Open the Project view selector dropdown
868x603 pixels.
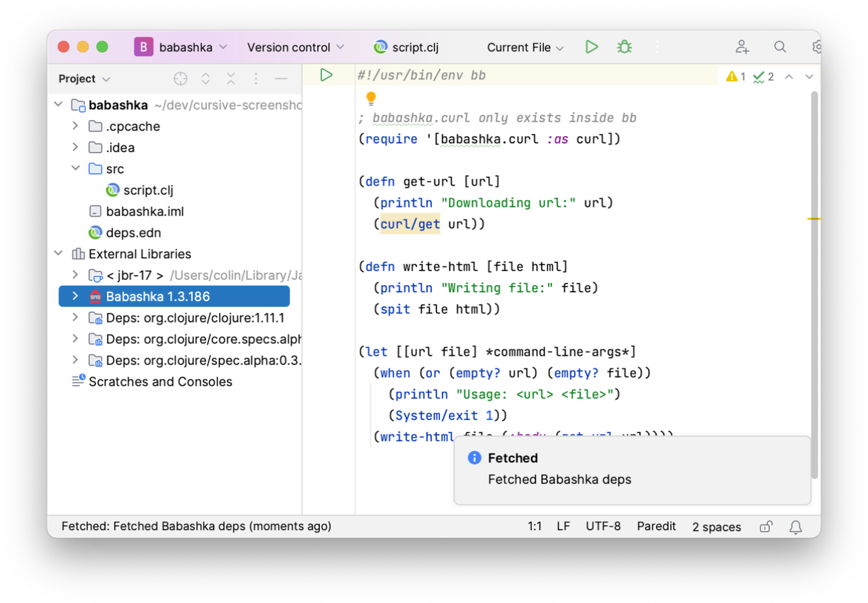pyautogui.click(x=84, y=79)
